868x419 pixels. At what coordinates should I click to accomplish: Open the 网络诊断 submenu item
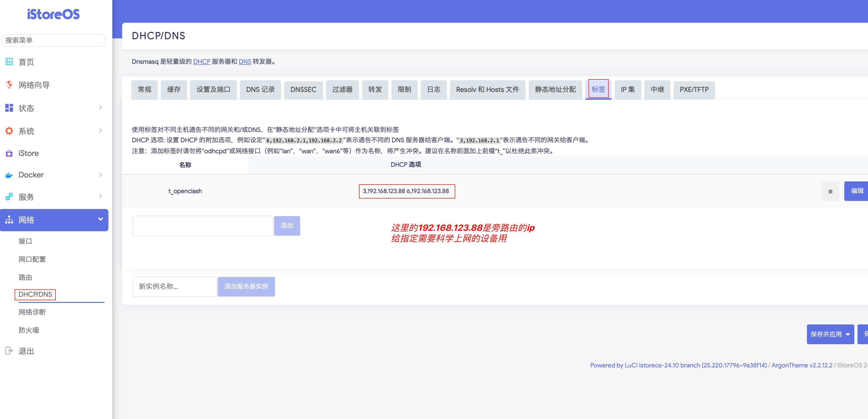[x=32, y=312]
